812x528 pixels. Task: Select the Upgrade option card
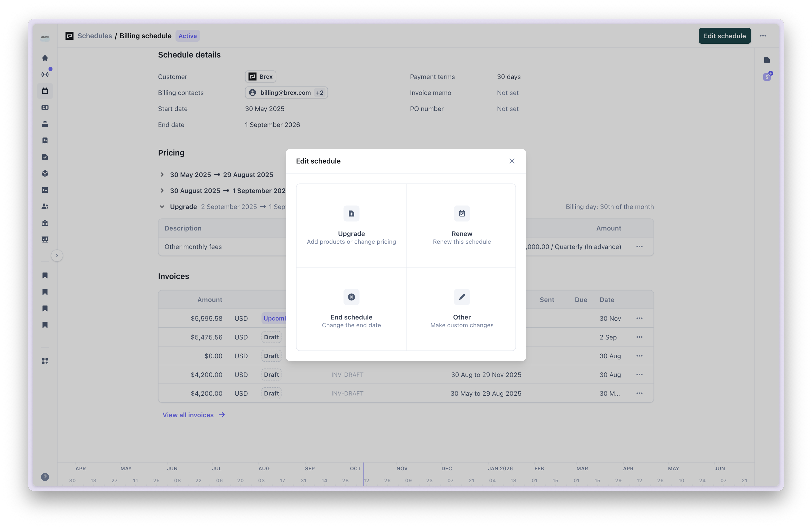tap(351, 225)
